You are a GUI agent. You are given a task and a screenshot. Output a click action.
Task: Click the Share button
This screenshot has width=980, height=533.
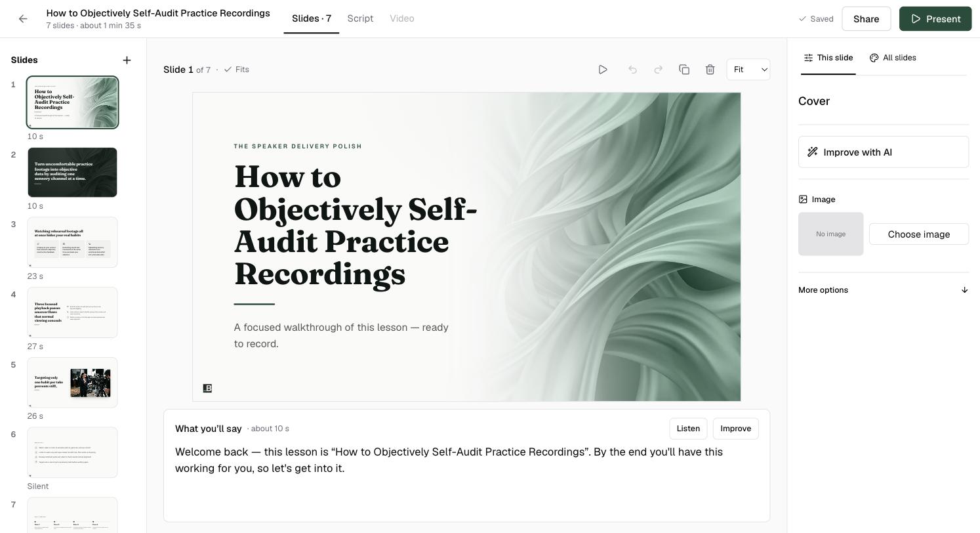(x=866, y=19)
